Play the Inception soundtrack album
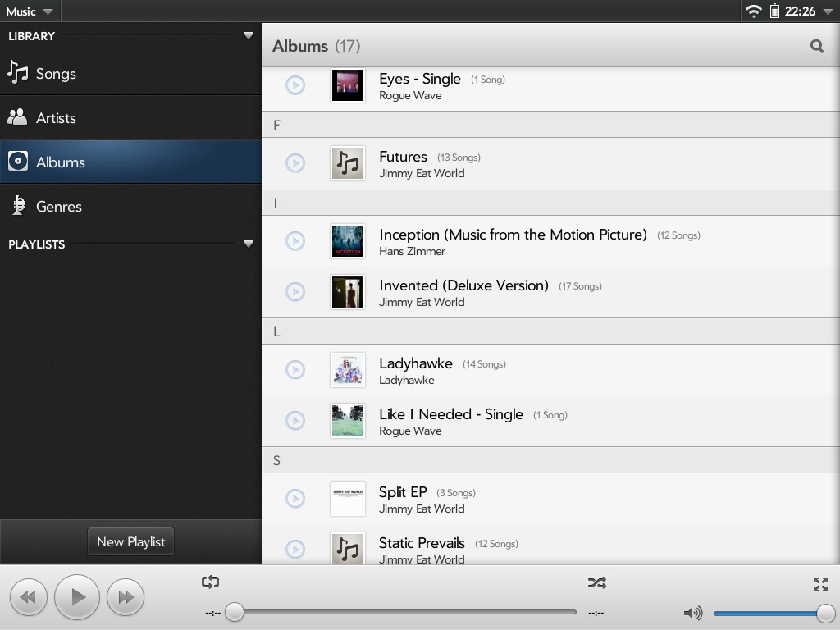Screen dimensions: 840x630 click(x=295, y=240)
